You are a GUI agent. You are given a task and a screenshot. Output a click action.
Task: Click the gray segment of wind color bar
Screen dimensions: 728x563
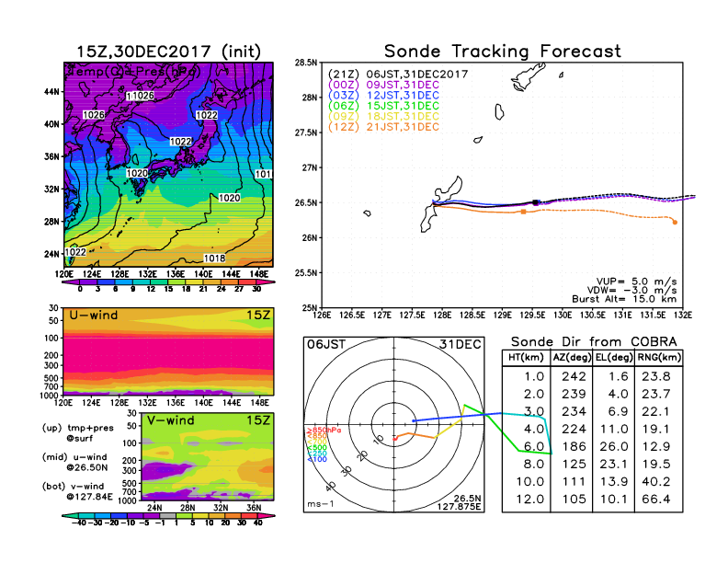pos(168,515)
